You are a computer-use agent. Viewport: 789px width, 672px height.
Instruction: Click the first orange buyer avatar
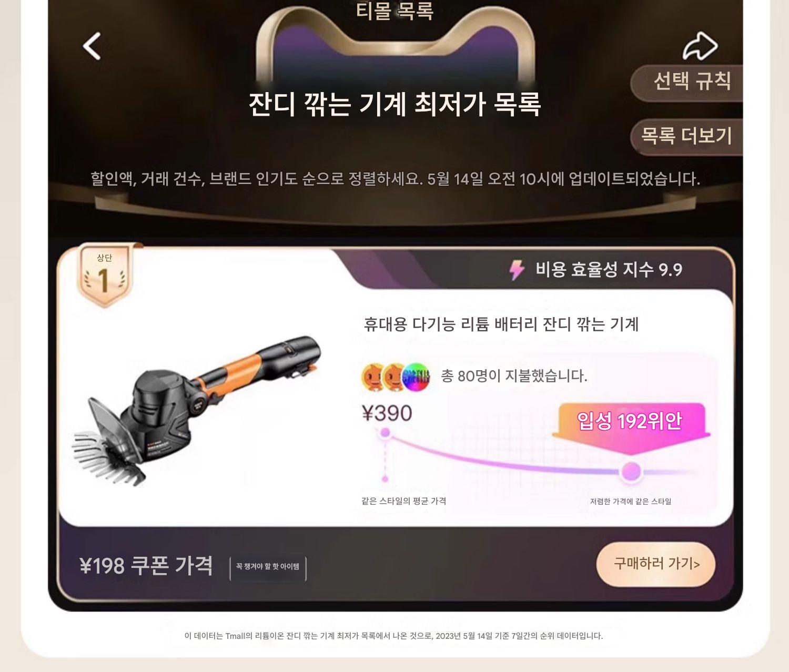[x=373, y=376]
